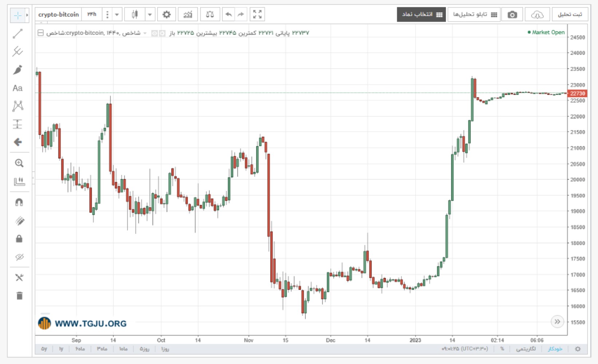Select the ۱y time range
Image resolution: width=598 pixels, height=364 pixels.
click(61, 349)
